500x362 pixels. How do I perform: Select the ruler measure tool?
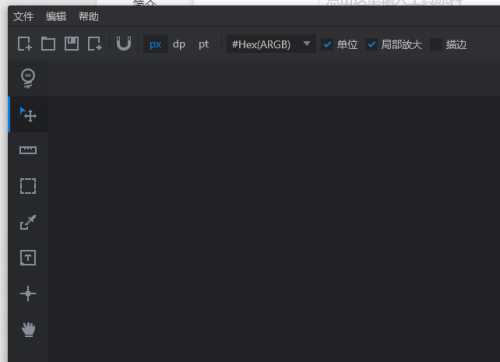click(x=28, y=150)
